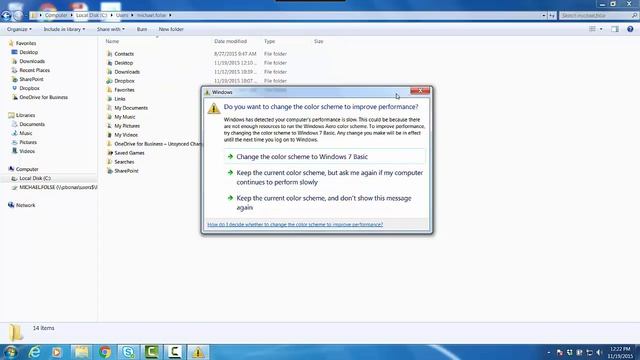Close the Windows color scheme dialog
Image resolution: width=640 pixels, height=360 pixels.
(x=420, y=91)
